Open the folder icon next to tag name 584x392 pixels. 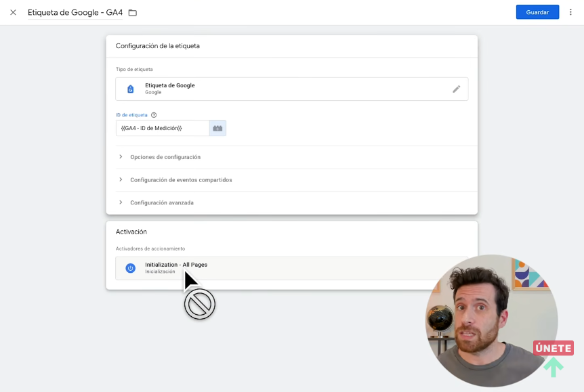coord(133,13)
